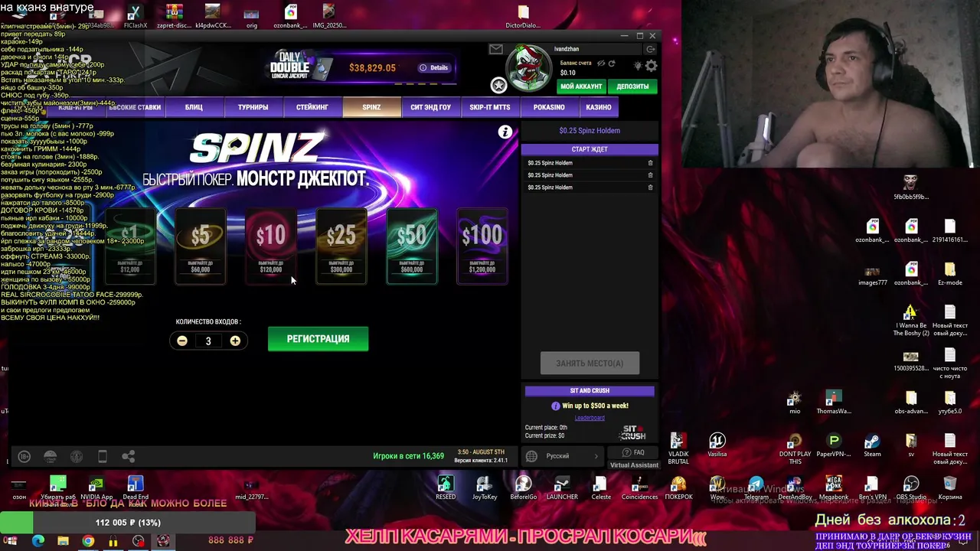Viewport: 980px width, 551px height.
Task: Switch to the СИТ ЭНД ГОУ tab
Action: point(430,107)
